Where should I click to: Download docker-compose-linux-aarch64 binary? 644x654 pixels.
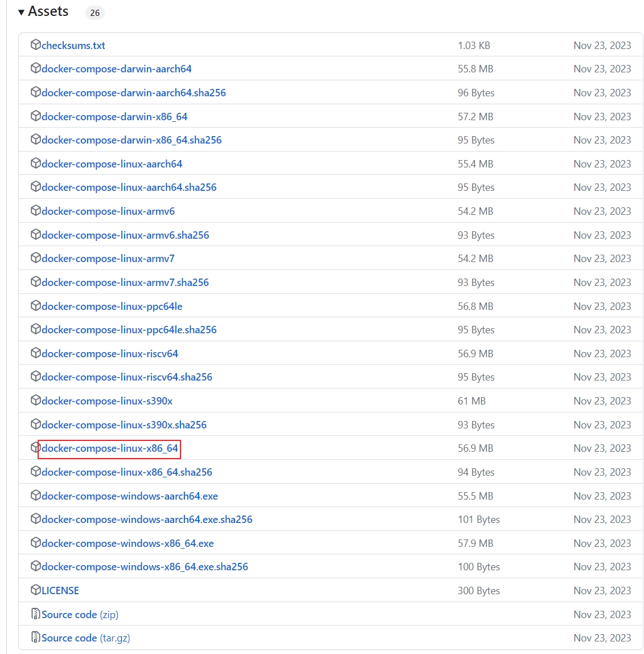(112, 164)
